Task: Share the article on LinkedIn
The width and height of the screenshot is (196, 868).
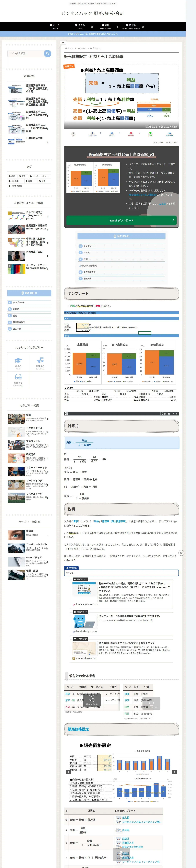Action: pos(170,134)
